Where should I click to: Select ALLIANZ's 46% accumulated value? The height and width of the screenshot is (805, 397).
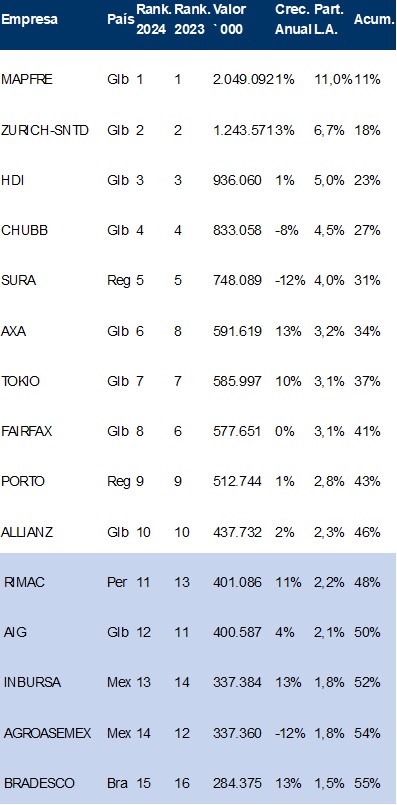pyautogui.click(x=367, y=532)
